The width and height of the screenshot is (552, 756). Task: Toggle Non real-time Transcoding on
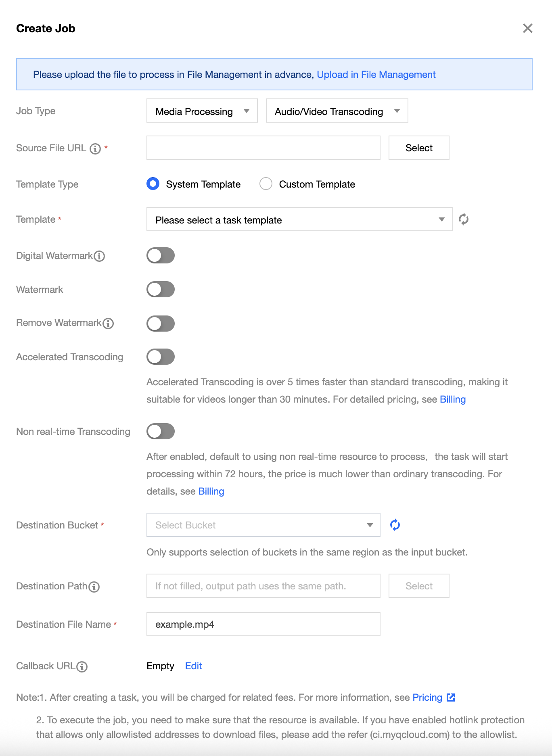point(161,431)
